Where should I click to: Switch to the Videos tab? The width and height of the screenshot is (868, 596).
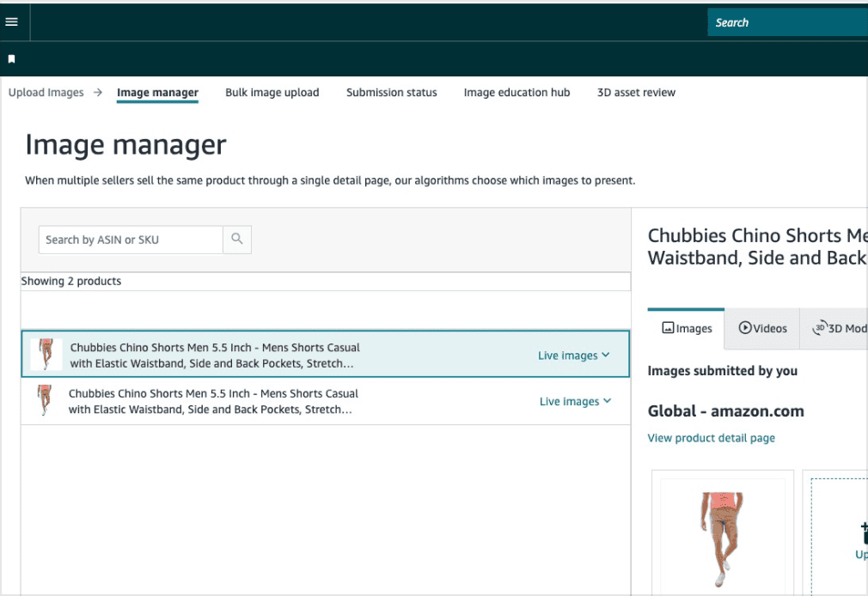coord(762,328)
